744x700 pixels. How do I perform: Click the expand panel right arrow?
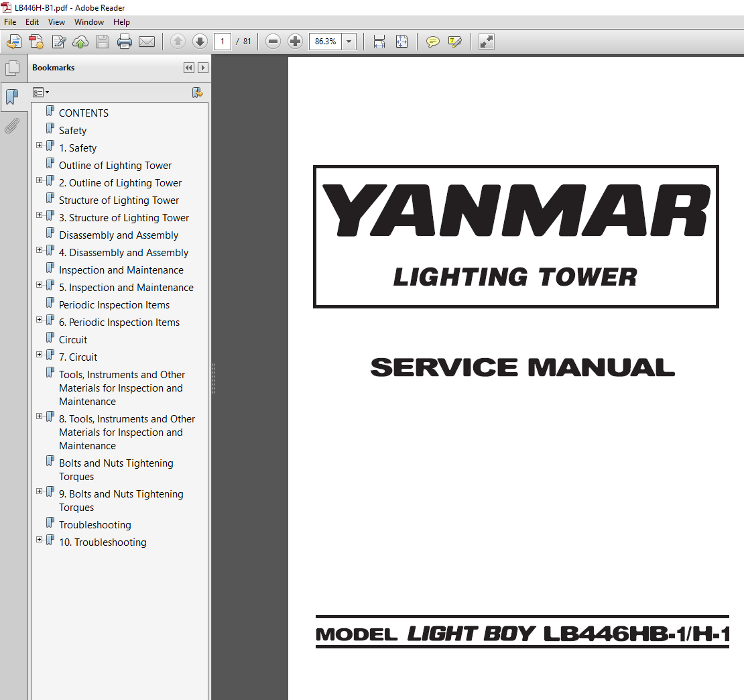coord(203,68)
